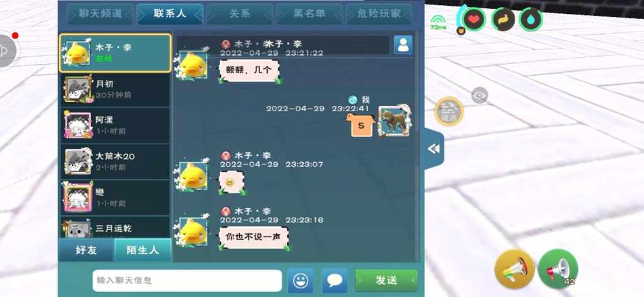The height and width of the screenshot is (297, 644).
Task: Click the green megaphone with 42 count
Action: coord(558,269)
